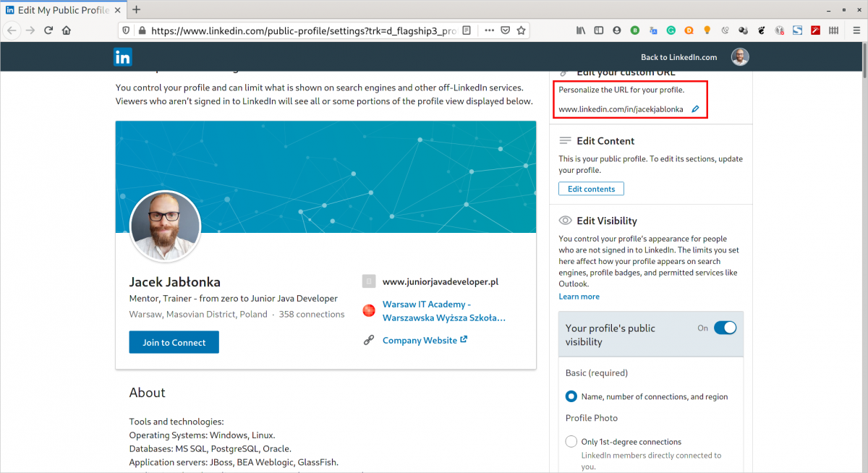Screen dimensions: 868x473
Task: Open reader view from the address bar
Action: pyautogui.click(x=467, y=30)
